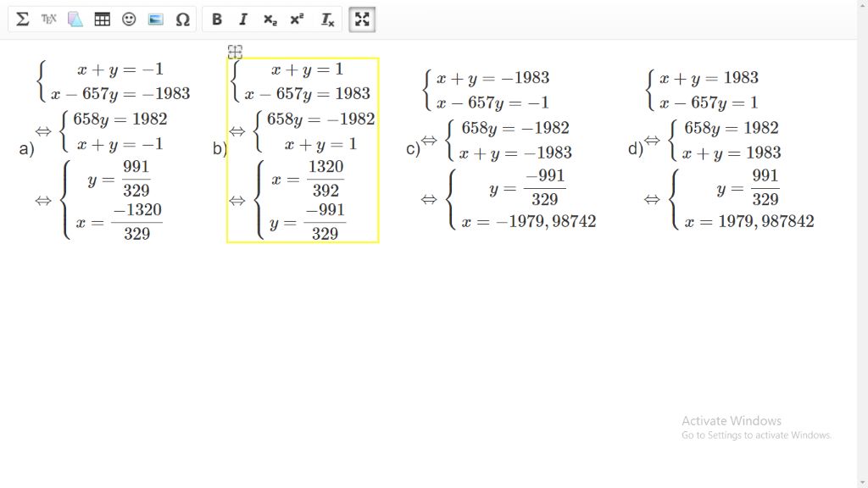Open the special character omega tool

tap(182, 19)
